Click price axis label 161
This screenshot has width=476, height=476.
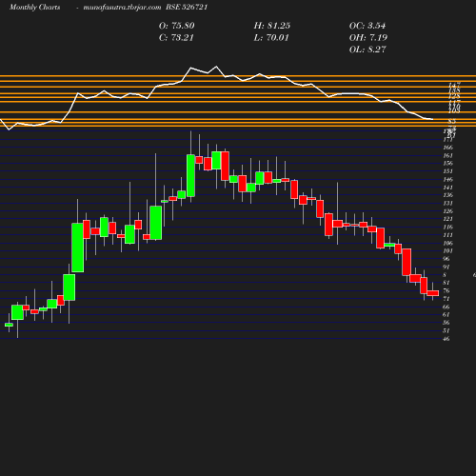pos(447,155)
